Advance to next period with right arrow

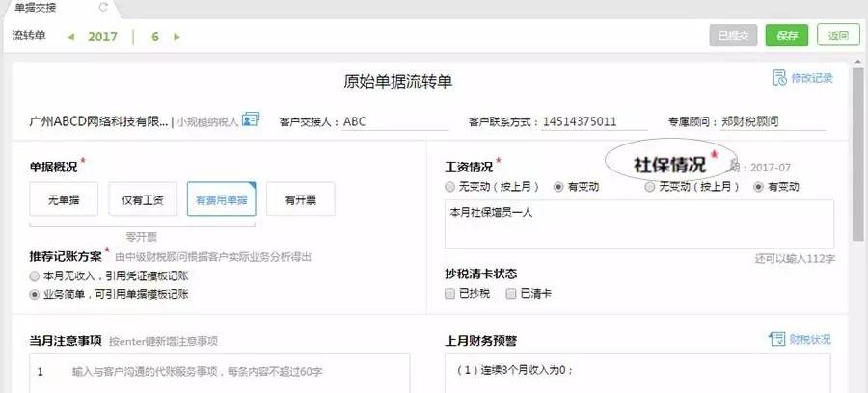tap(176, 37)
